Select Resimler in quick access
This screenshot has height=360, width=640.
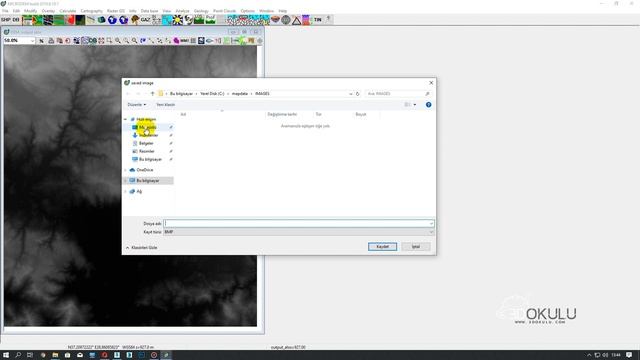tap(147, 151)
